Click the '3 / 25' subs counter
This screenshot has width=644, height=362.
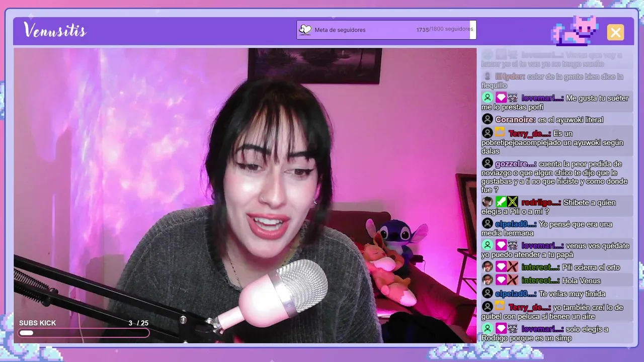139,323
